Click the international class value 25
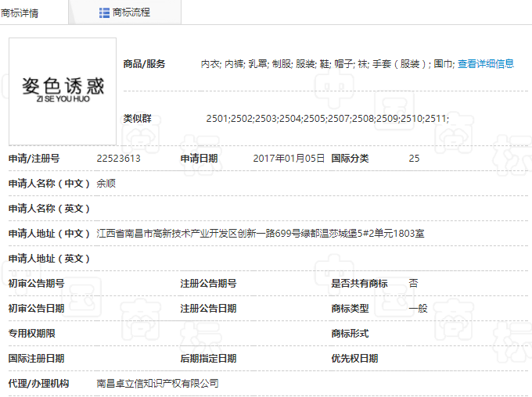The width and height of the screenshot is (532, 397). click(x=414, y=159)
